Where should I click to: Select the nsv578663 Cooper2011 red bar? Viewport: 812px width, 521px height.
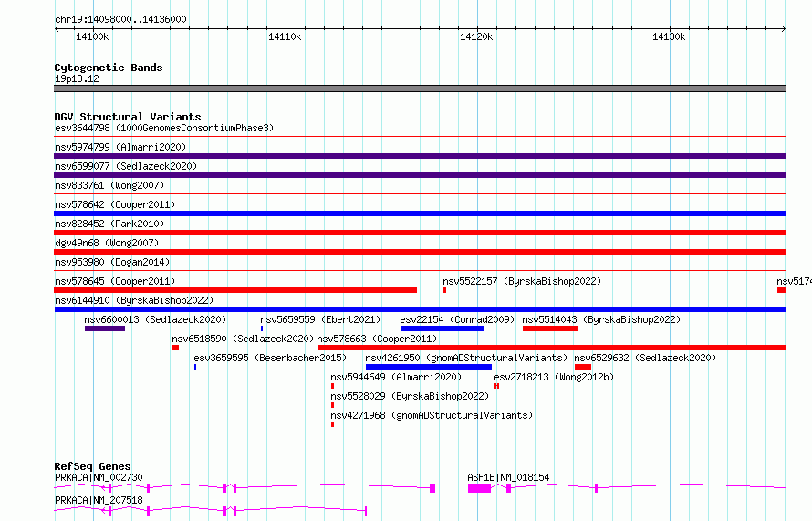tap(552, 348)
